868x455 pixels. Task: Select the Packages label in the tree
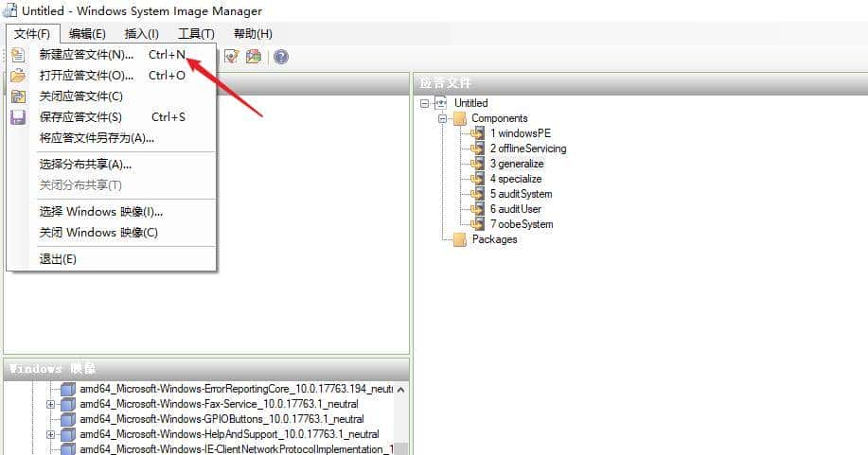[x=494, y=239]
